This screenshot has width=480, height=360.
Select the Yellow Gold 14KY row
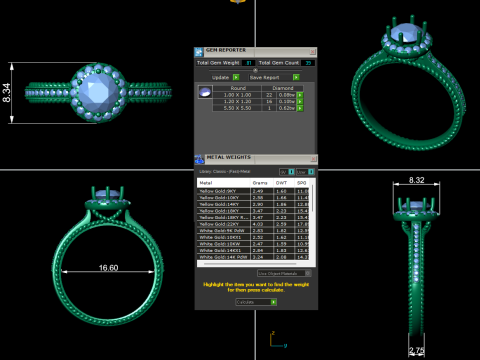point(253,204)
